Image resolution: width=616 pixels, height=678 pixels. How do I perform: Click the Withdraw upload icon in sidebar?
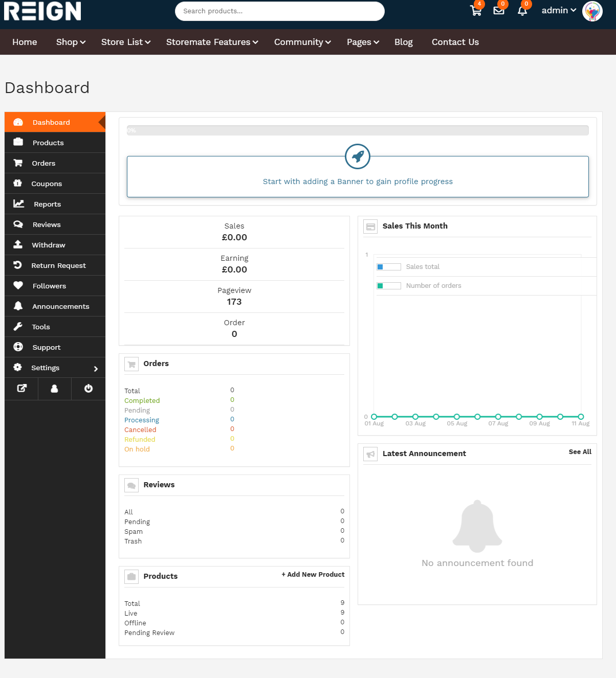(18, 244)
